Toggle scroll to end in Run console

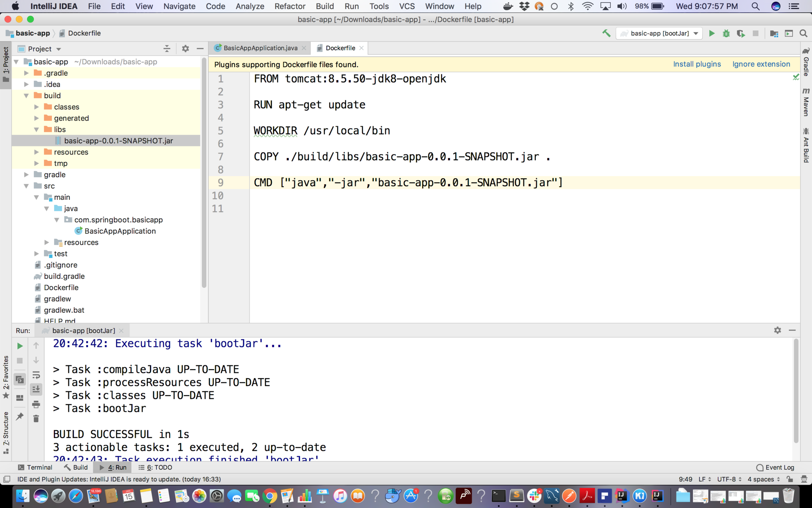(x=36, y=389)
